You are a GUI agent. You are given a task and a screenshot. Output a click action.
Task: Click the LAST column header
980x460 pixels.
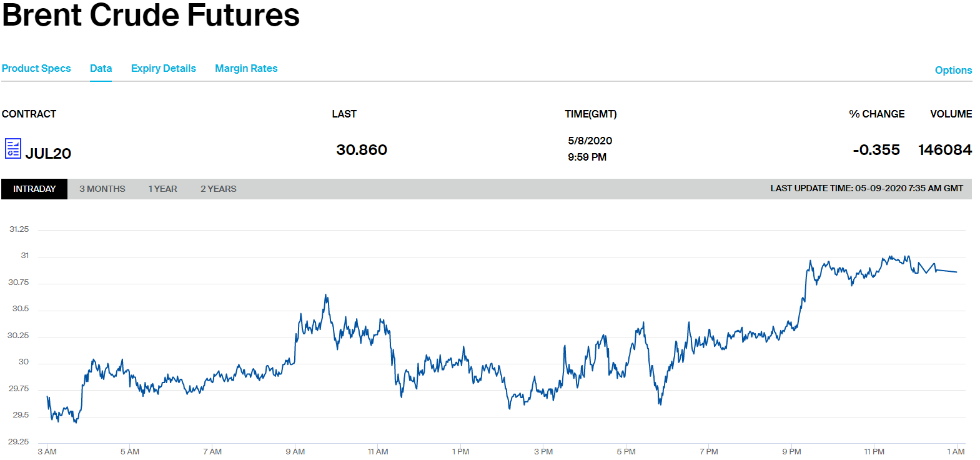point(344,114)
